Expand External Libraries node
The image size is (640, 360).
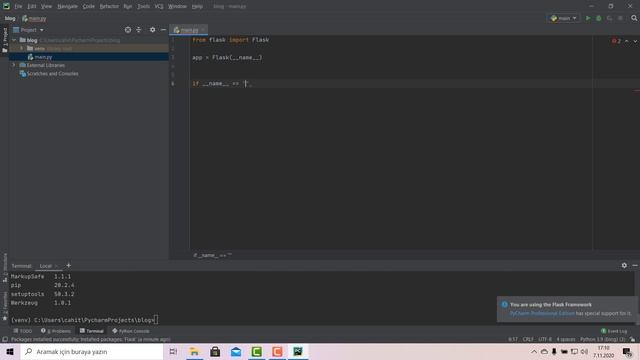pyautogui.click(x=13, y=65)
